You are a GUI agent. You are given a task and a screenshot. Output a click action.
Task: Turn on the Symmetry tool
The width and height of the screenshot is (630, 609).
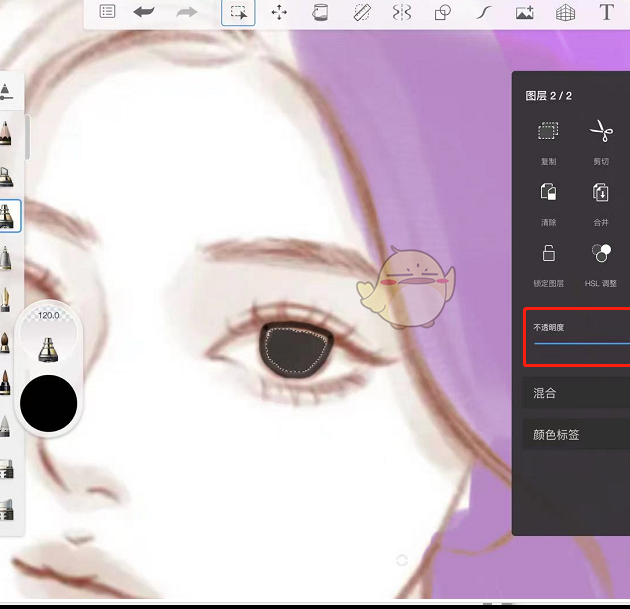[402, 12]
